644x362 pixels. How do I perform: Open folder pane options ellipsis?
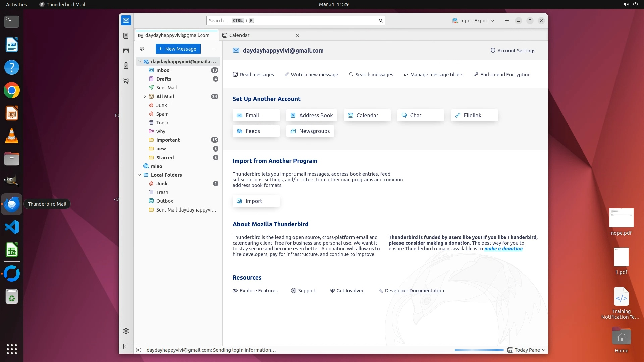tap(214, 49)
